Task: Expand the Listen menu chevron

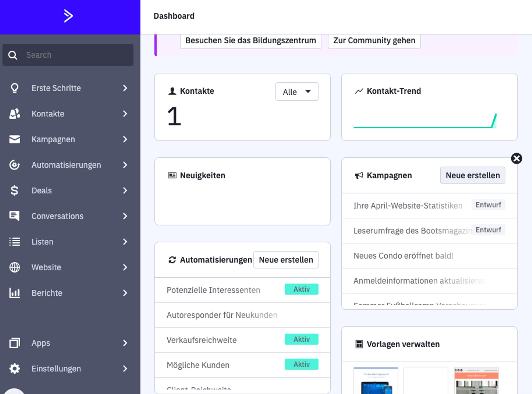Action: [125, 242]
